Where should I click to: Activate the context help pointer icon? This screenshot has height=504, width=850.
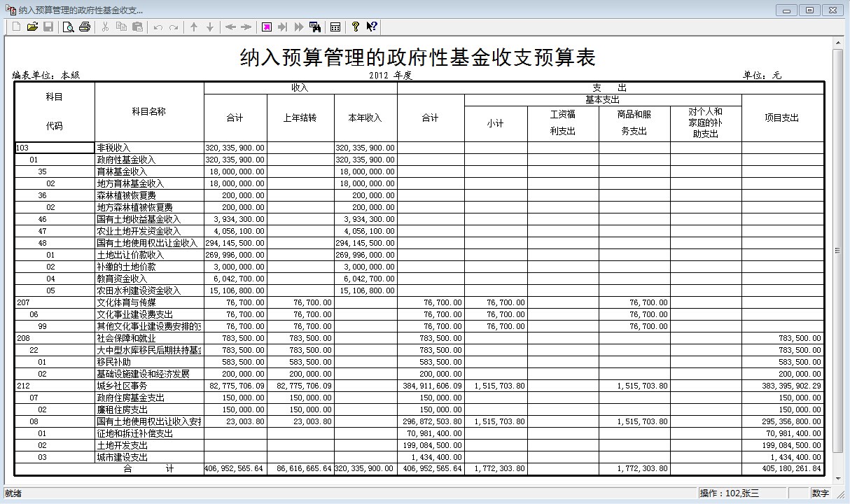click(372, 27)
